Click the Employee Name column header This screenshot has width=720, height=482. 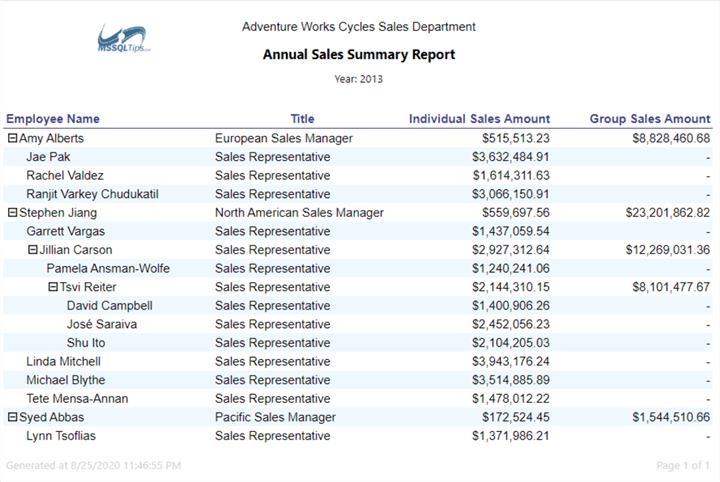point(53,119)
